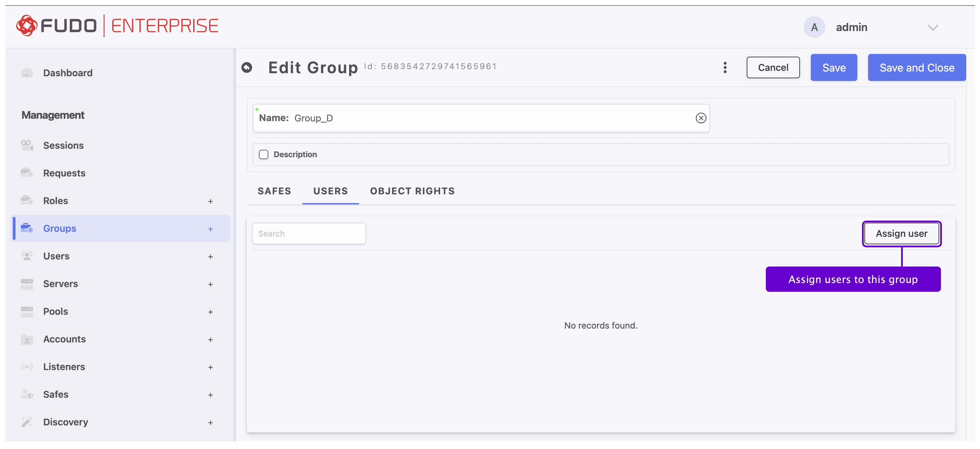Click the Save and Close button
Image resolution: width=980 pixels, height=449 pixels.
click(x=917, y=67)
